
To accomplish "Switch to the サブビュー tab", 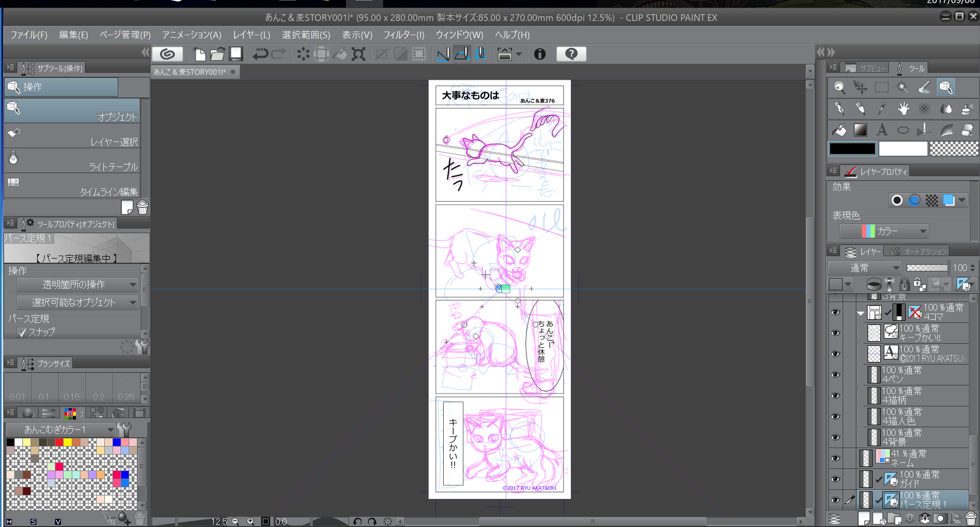I will (x=865, y=68).
